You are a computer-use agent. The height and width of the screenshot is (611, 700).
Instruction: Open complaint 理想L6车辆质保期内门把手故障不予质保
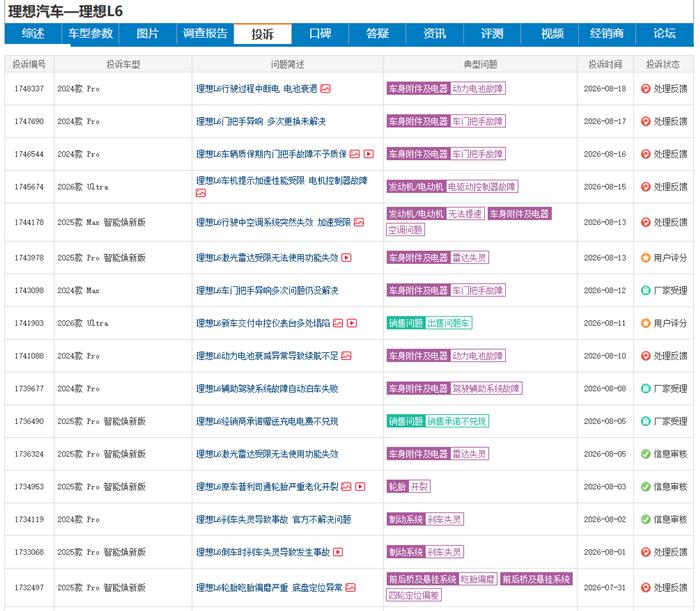tap(271, 154)
